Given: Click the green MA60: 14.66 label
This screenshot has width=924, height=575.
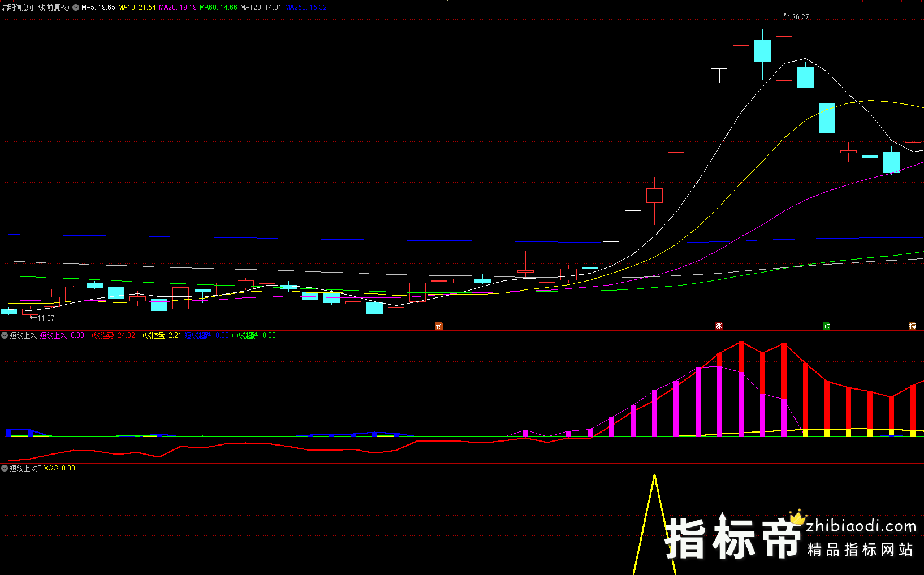Looking at the screenshot, I should 219,7.
